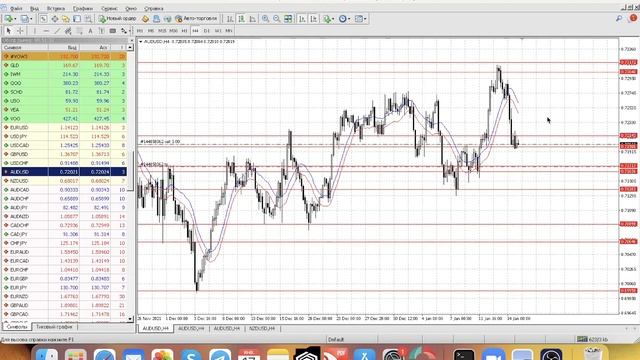Click the triangle beside AUDUSD,H4 chart title

pos(141,42)
